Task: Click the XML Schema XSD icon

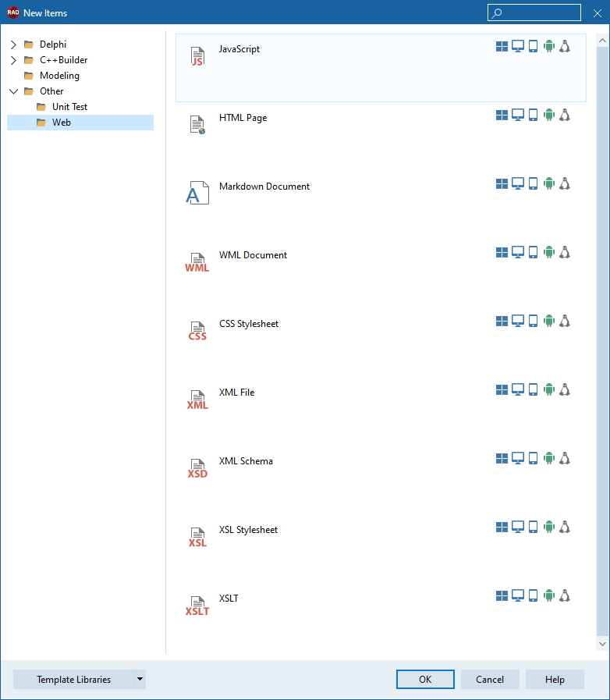Action: tap(197, 468)
